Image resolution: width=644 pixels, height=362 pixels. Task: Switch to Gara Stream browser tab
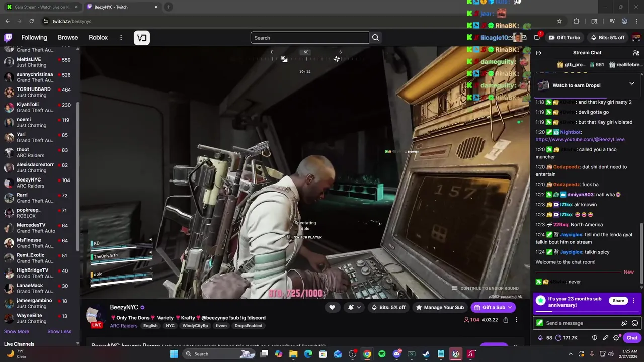(42, 7)
